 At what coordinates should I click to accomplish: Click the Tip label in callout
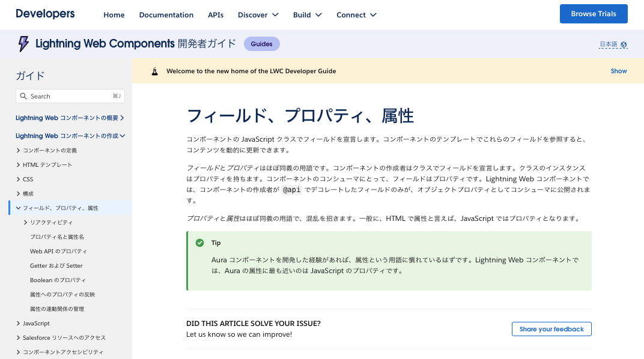pos(216,243)
